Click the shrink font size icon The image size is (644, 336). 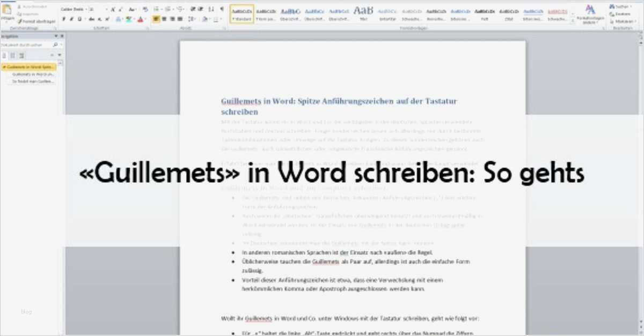click(x=120, y=9)
